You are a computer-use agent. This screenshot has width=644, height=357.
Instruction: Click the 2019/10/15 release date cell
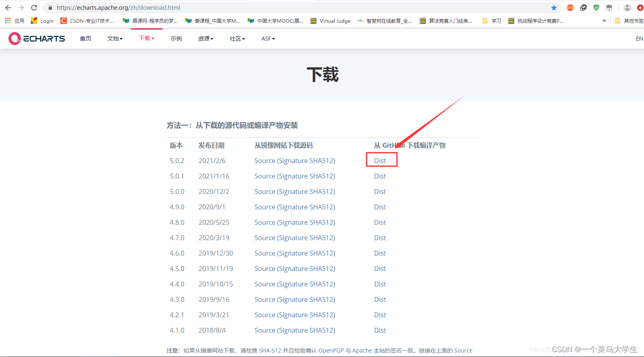tap(216, 284)
